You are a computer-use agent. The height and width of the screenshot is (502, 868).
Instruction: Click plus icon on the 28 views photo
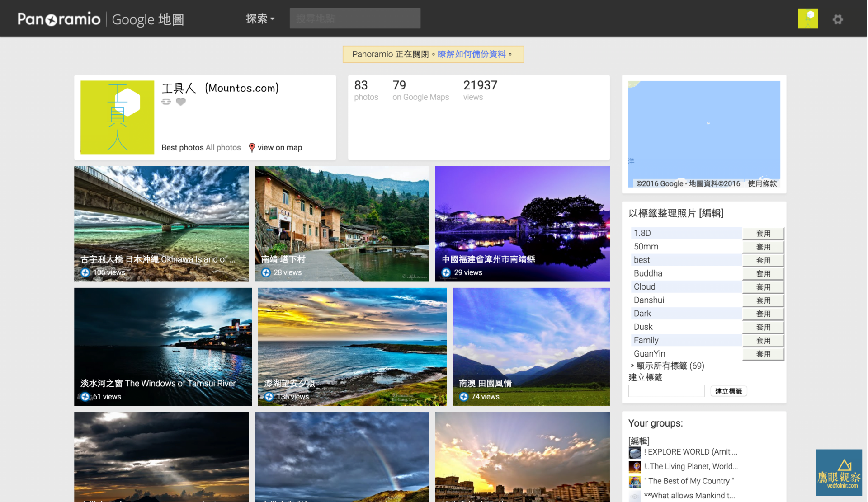(x=266, y=272)
